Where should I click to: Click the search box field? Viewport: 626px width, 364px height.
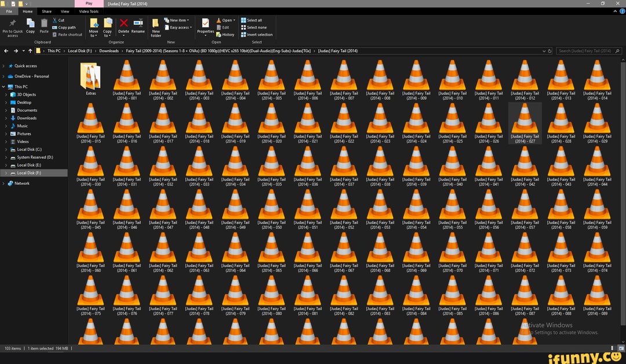point(589,51)
